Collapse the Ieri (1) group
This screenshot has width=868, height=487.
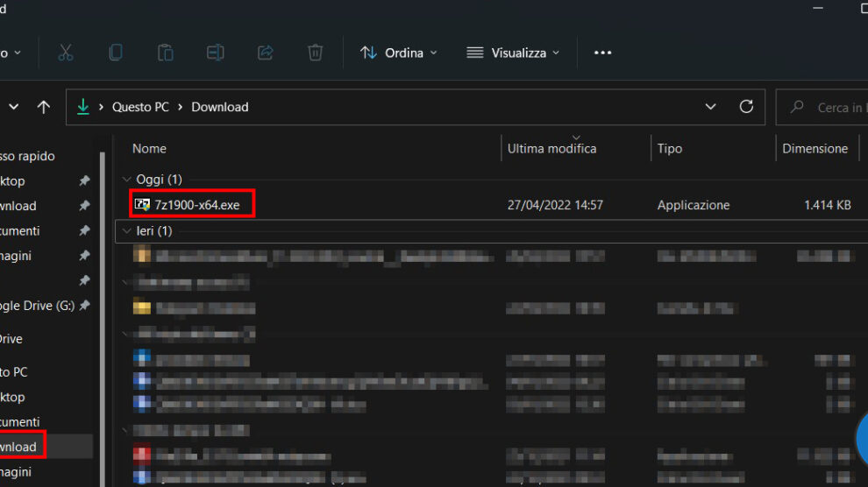(x=125, y=231)
